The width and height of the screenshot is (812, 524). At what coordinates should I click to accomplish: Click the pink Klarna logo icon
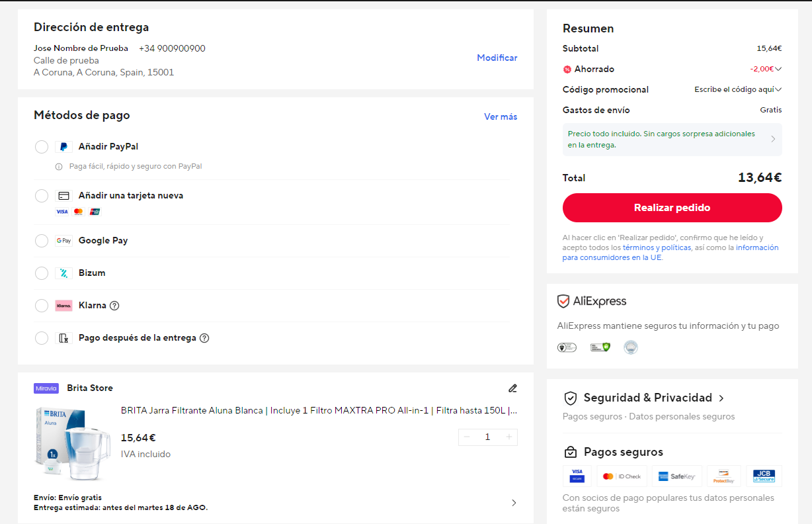[63, 306]
